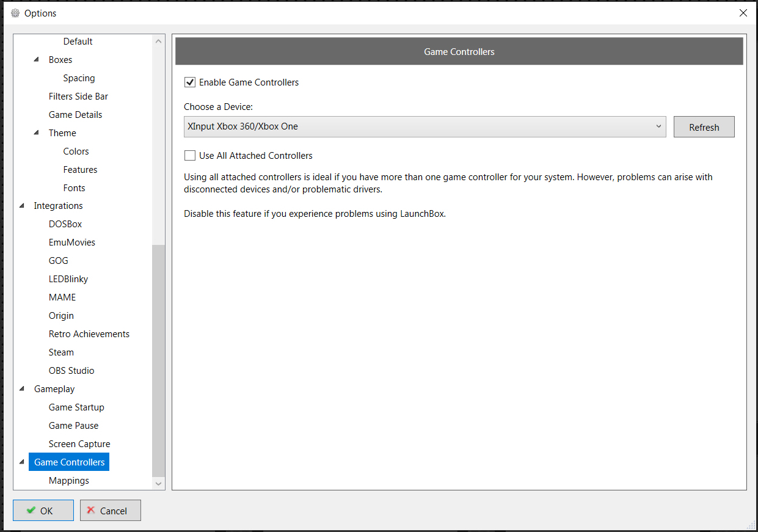Open Filters Side Bar settings

(x=78, y=97)
